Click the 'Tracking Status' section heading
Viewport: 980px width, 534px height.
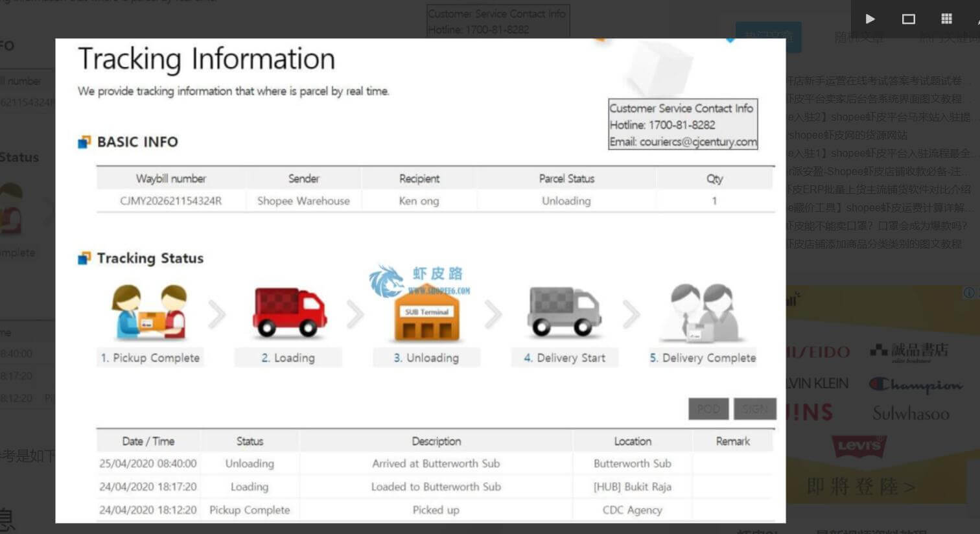(150, 258)
